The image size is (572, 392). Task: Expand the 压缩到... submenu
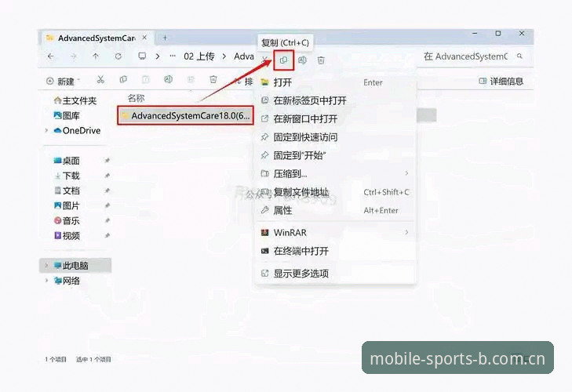pos(406,173)
